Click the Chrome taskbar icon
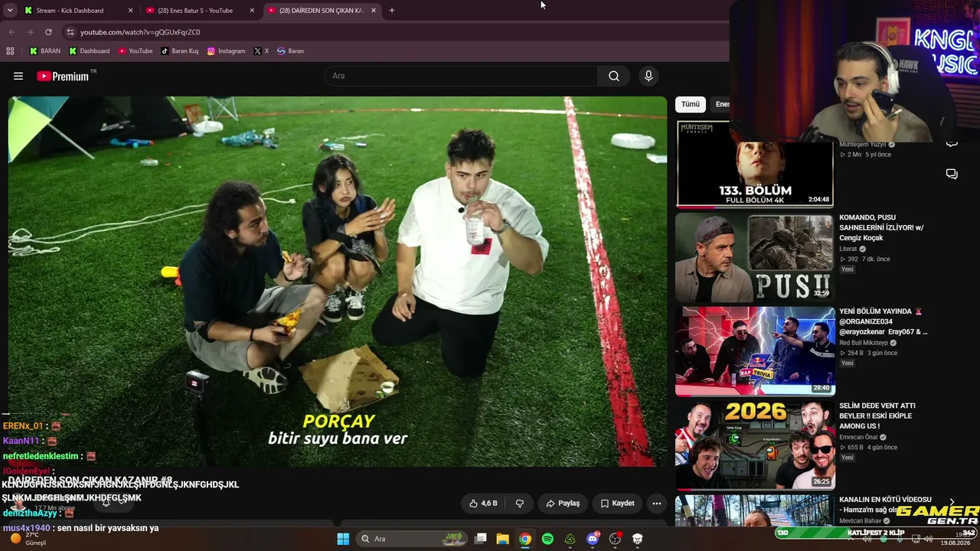 [525, 539]
